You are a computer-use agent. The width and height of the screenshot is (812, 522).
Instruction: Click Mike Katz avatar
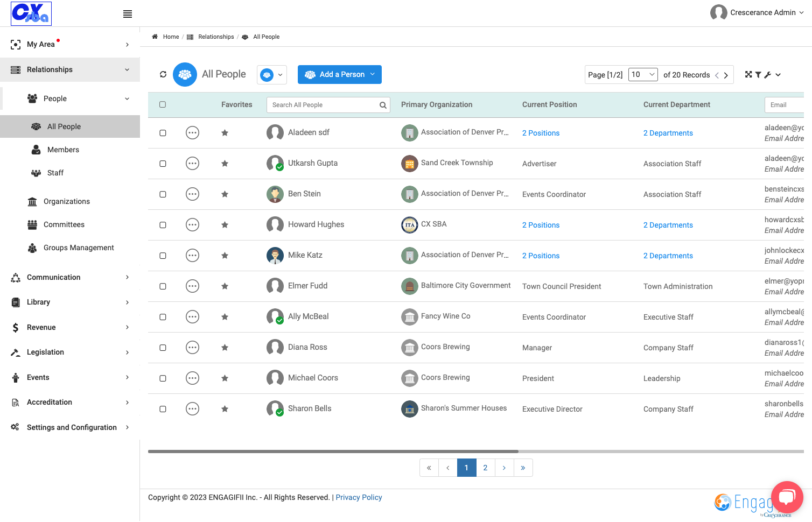tap(275, 255)
